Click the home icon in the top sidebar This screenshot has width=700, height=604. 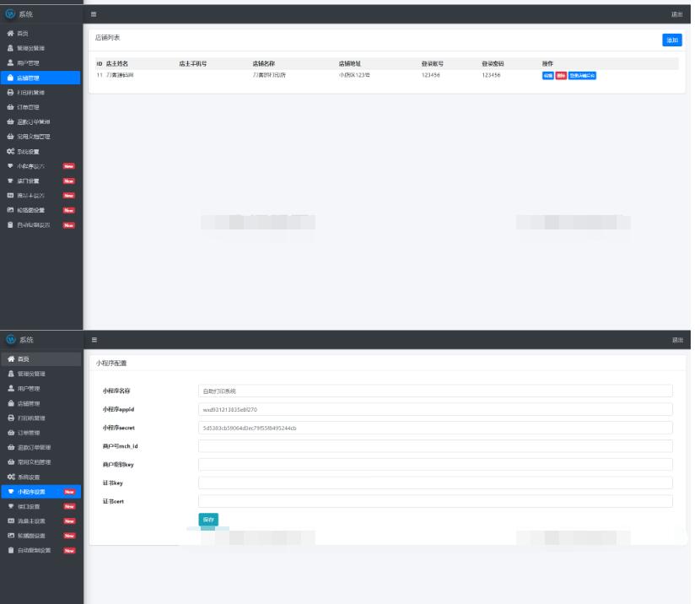[10, 33]
